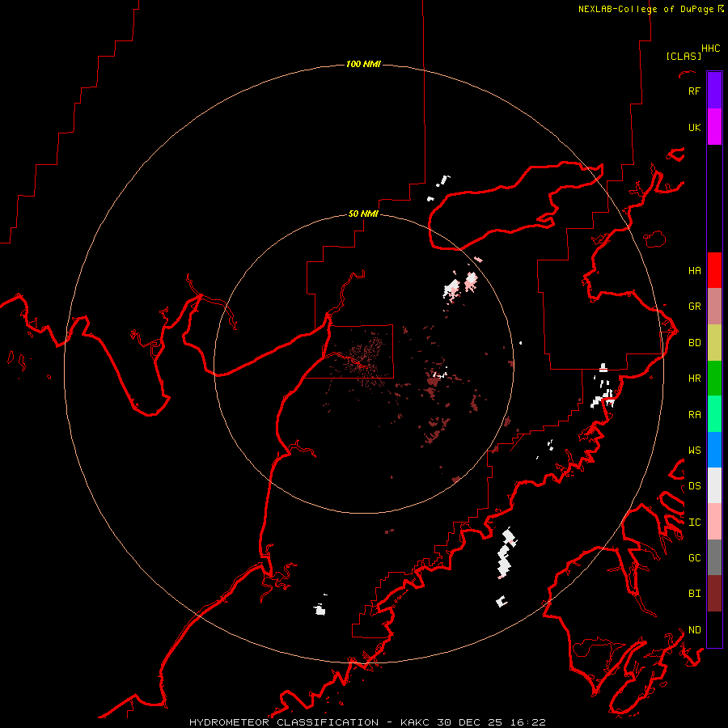The height and width of the screenshot is (728, 728).
Task: Click the DS white legend swatch
Action: (714, 485)
